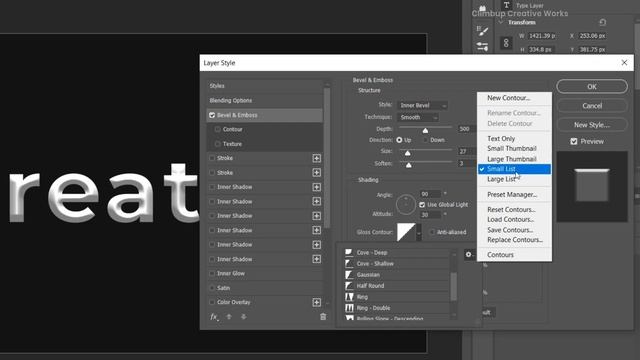Image resolution: width=640 pixels, height=360 pixels.
Task: Open the Gloss Contour picker arrow
Action: tap(419, 233)
